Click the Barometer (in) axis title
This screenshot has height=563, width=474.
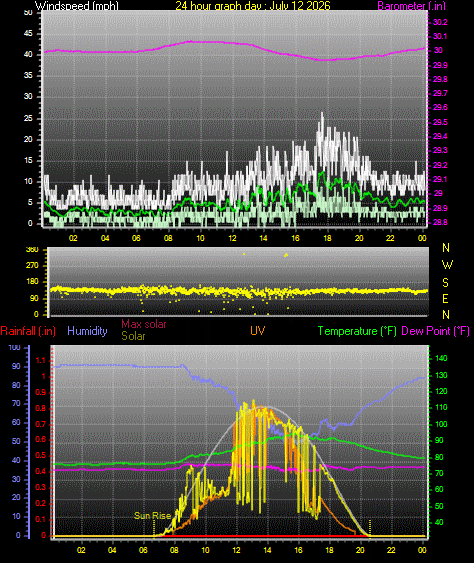[412, 5]
